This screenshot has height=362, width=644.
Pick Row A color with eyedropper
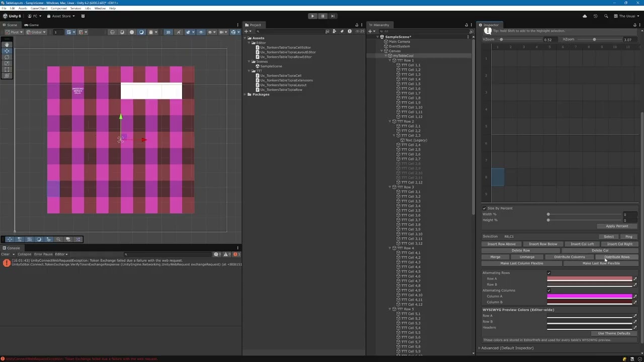click(635, 279)
